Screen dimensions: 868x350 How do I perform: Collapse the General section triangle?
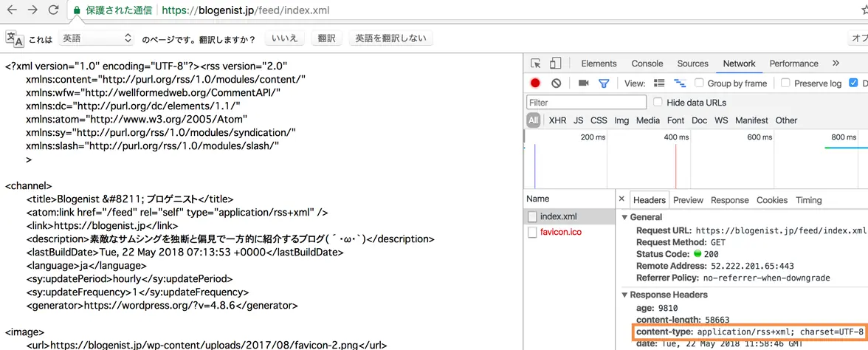click(x=625, y=218)
